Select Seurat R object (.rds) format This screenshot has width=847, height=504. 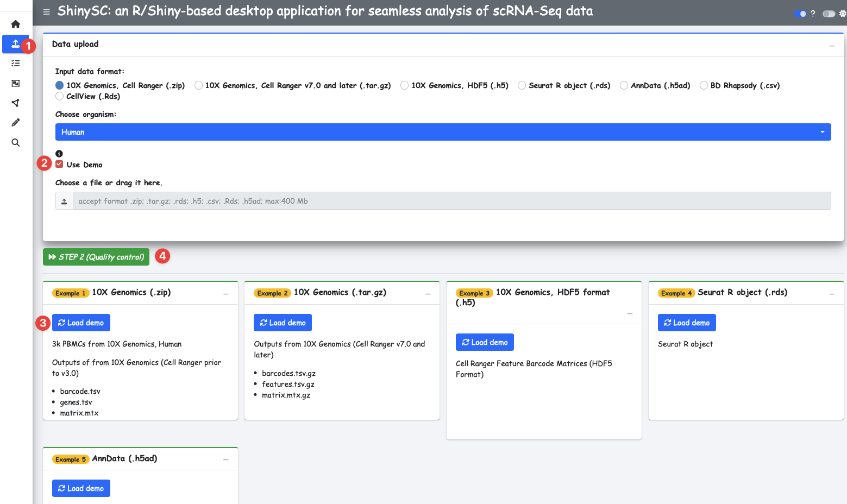click(x=522, y=85)
